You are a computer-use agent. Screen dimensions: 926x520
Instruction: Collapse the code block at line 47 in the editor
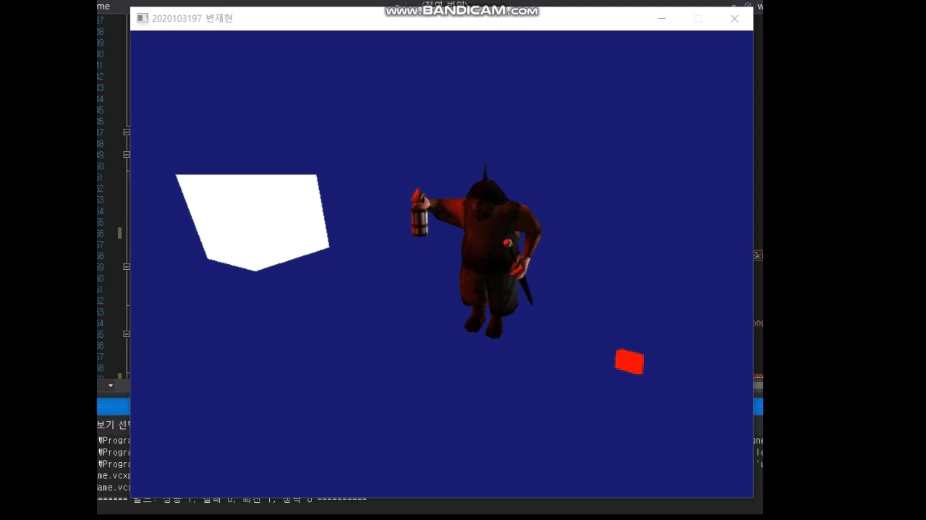(x=126, y=132)
